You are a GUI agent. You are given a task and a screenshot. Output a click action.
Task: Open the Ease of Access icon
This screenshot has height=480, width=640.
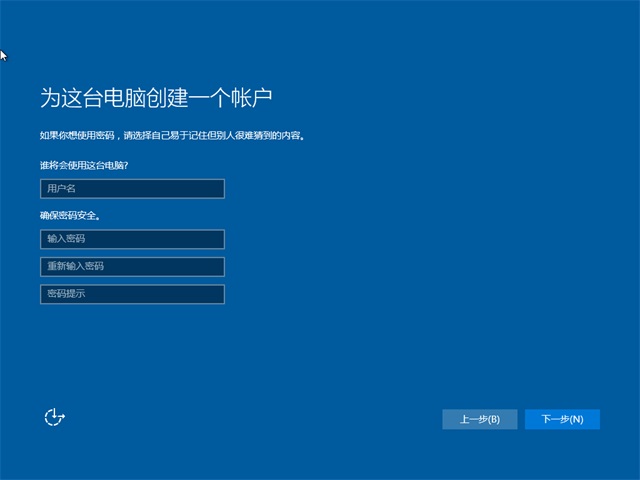[x=55, y=417]
